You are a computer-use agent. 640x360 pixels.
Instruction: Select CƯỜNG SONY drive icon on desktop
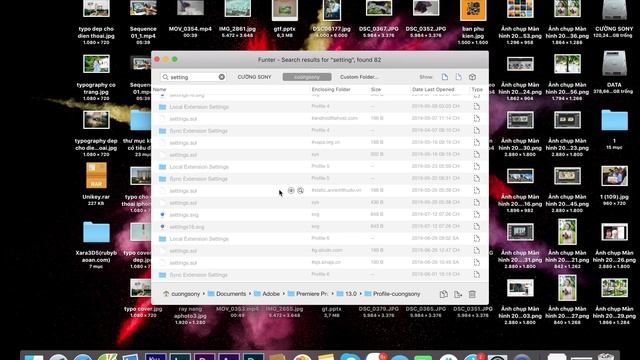614,10
